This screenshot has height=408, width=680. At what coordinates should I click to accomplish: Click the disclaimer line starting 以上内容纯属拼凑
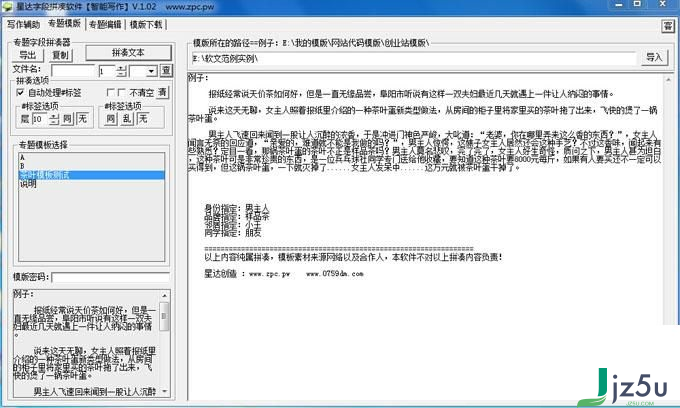pos(353,257)
